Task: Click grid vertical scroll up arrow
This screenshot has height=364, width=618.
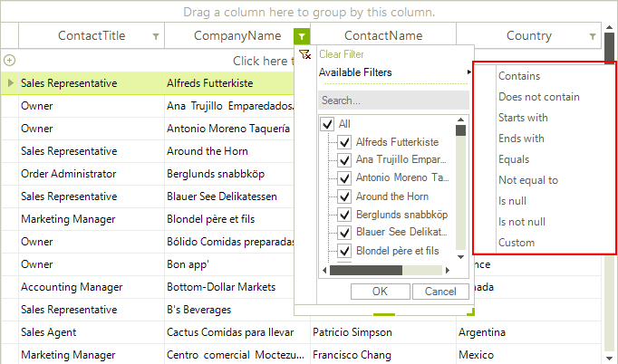Action: [x=609, y=27]
